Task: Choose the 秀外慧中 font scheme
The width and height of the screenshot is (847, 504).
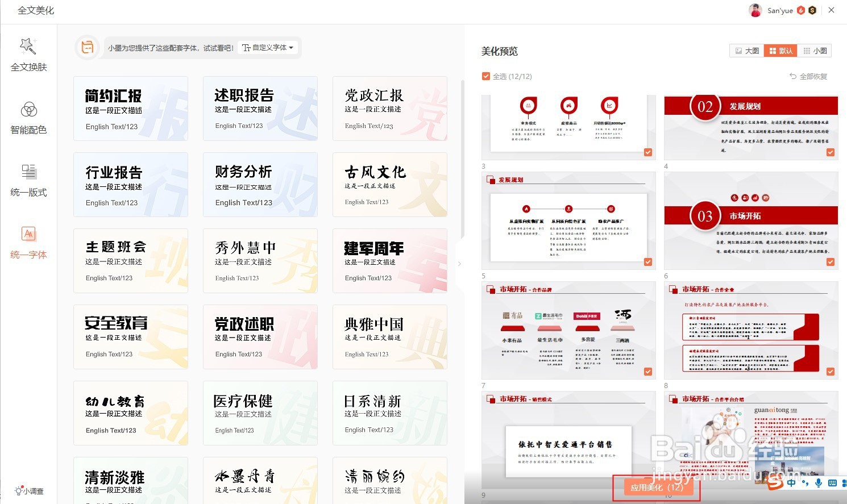Action: (x=260, y=261)
